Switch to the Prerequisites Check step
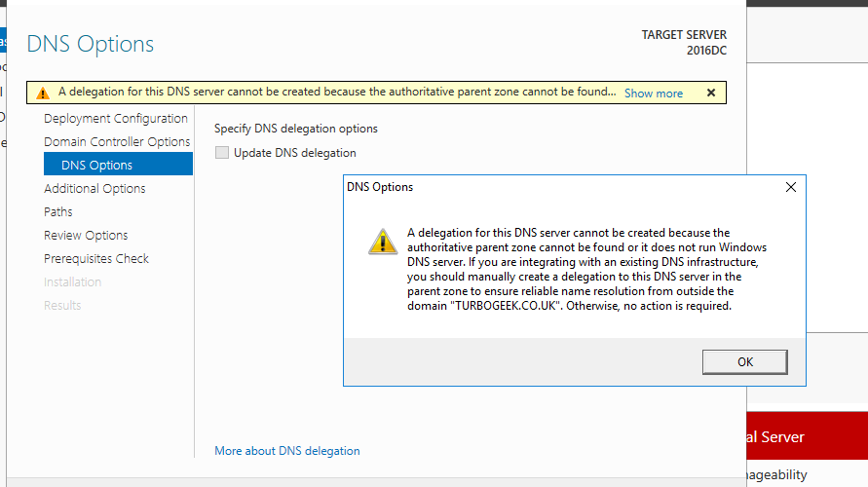This screenshot has height=487, width=868. point(96,259)
